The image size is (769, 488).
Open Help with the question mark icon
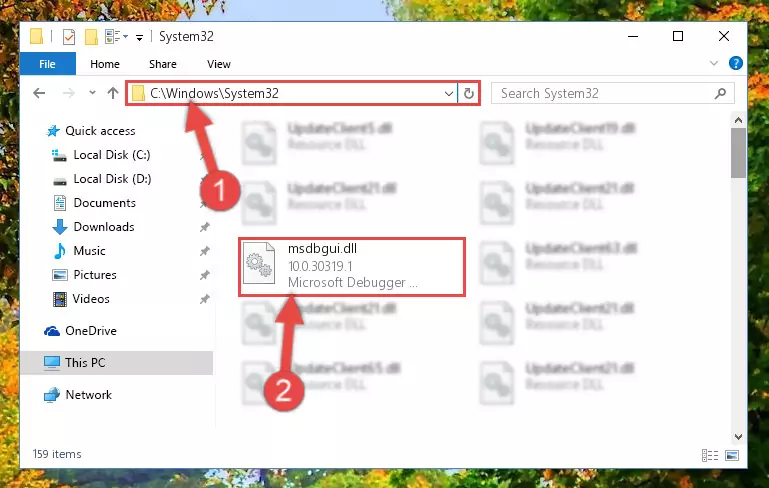735,63
